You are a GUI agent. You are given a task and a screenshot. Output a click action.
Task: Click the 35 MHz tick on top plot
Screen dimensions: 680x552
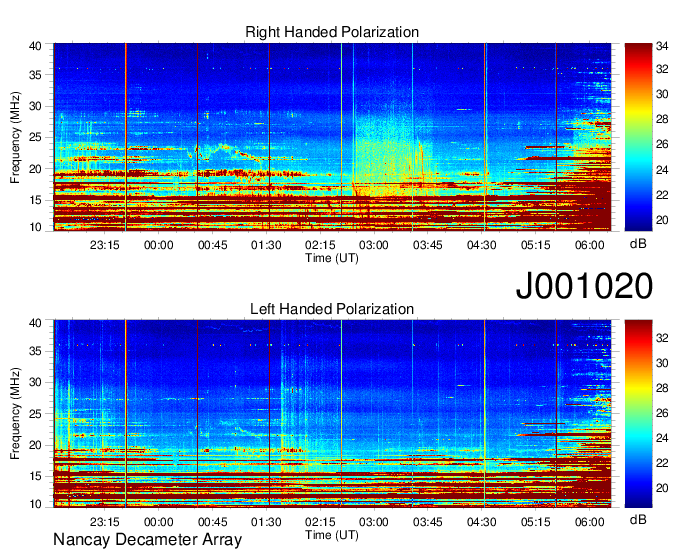coord(35,75)
